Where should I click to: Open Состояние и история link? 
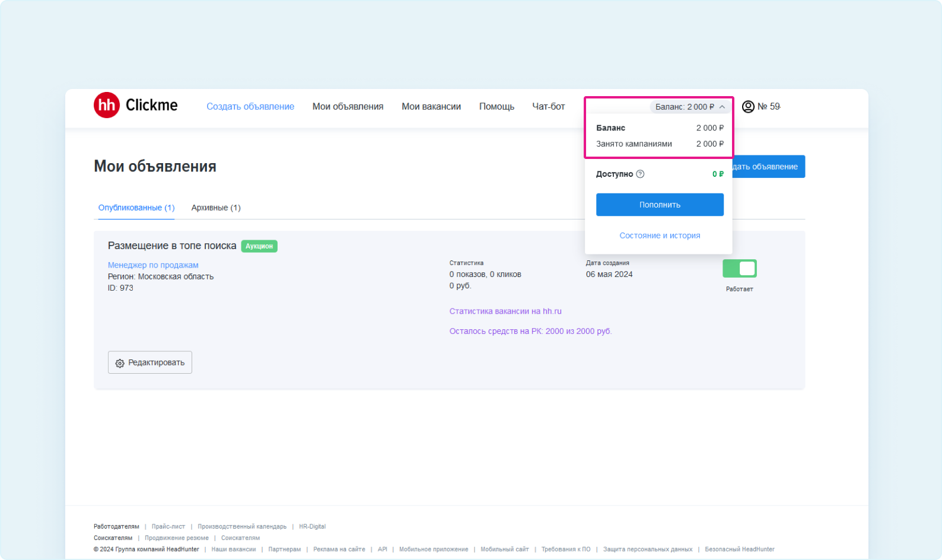pos(660,236)
